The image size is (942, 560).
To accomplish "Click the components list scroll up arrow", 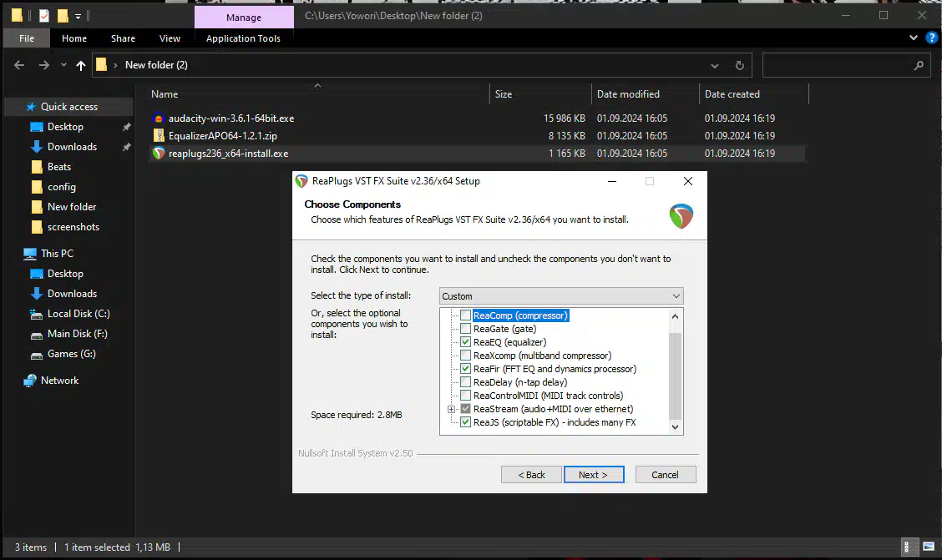I will click(676, 316).
